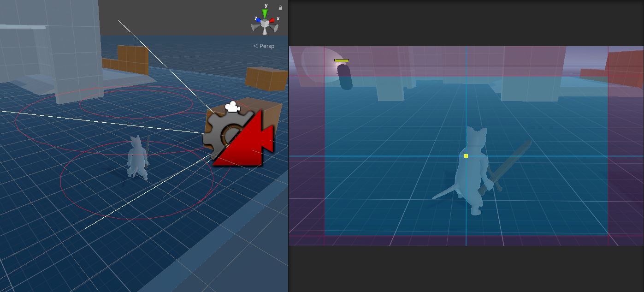Click the yellow tracking point on the cat
644x292 pixels.
point(466,156)
